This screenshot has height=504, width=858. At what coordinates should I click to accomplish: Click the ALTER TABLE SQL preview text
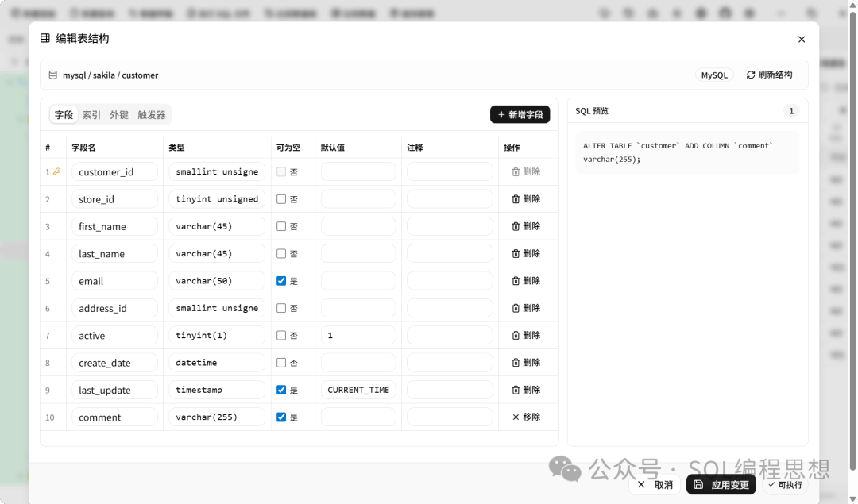678,152
